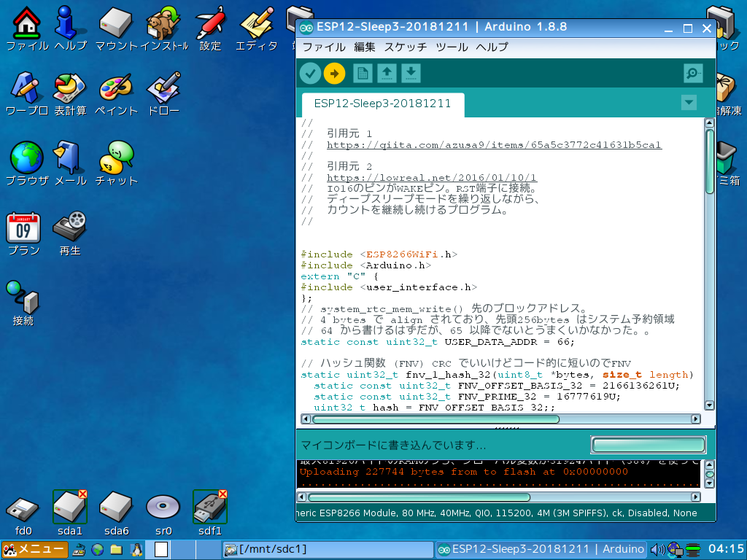Unmount sdf1 via its red X badge
Screen dimensions: 747x560
tap(222, 494)
